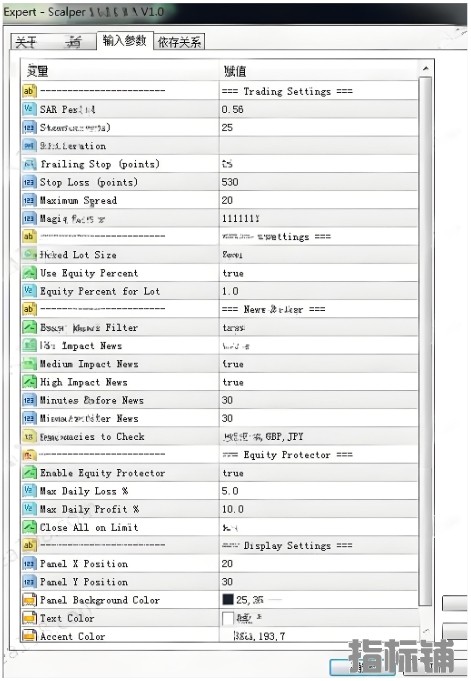Click the Maximum Spread integer icon

(x=29, y=201)
